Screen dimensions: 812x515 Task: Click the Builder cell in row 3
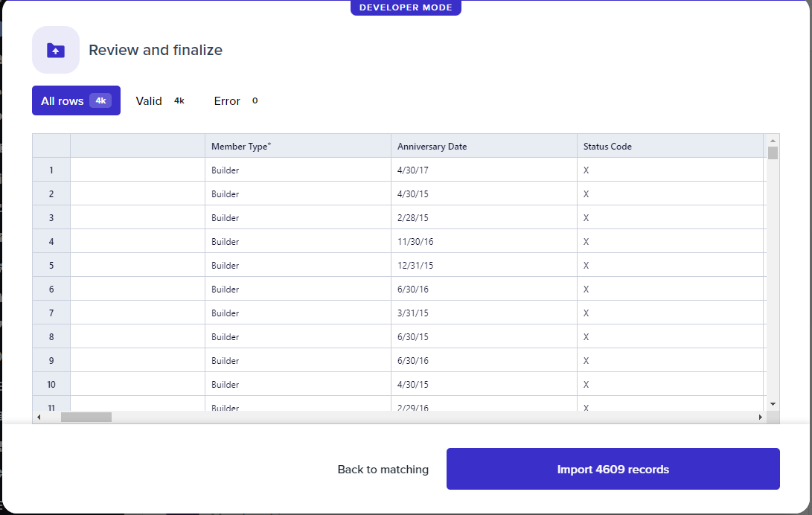298,217
